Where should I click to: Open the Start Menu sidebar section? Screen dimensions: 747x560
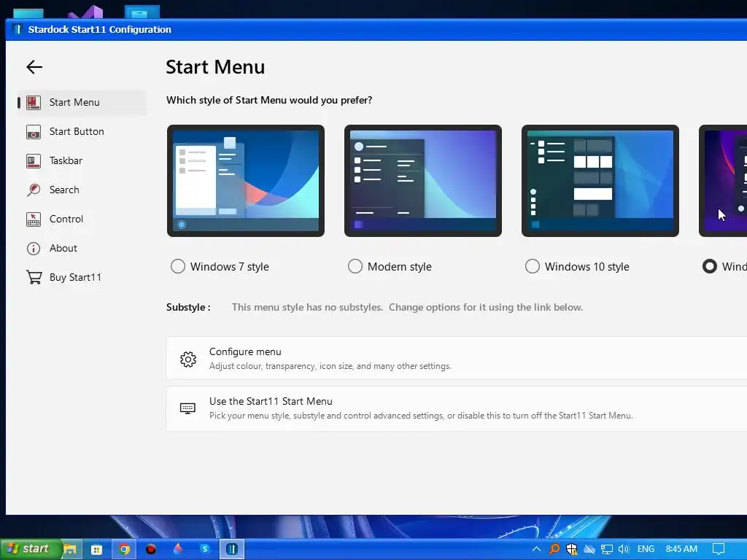tap(82, 102)
